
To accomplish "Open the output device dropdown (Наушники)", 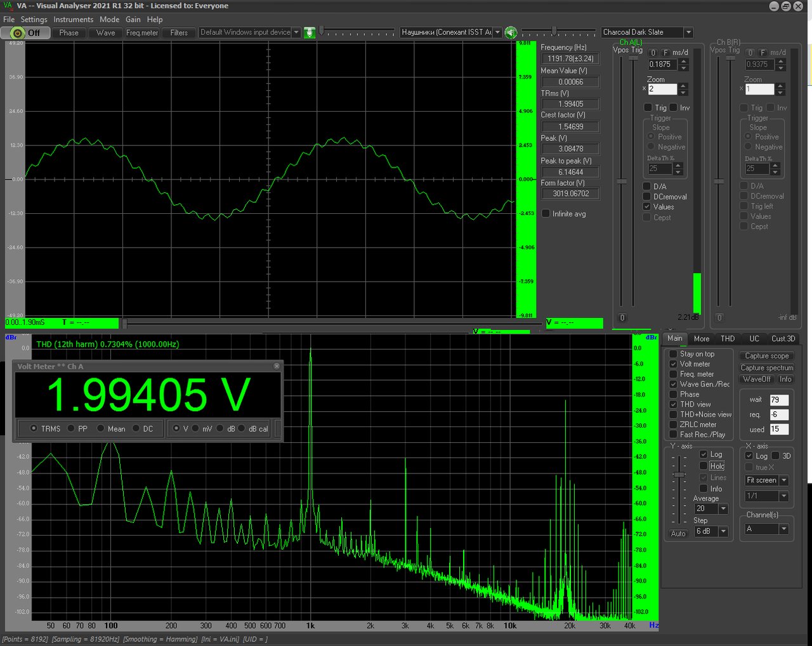I will (498, 32).
